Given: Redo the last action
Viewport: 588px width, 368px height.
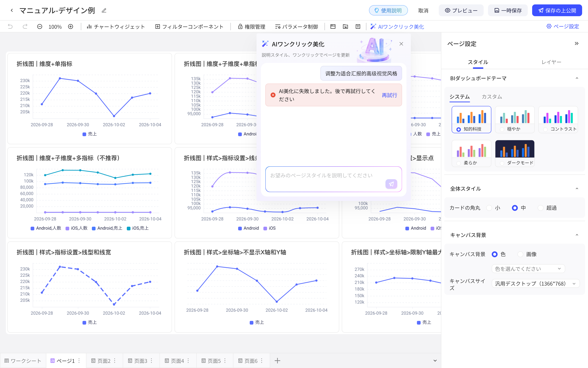Looking at the screenshot, I should (x=25, y=26).
